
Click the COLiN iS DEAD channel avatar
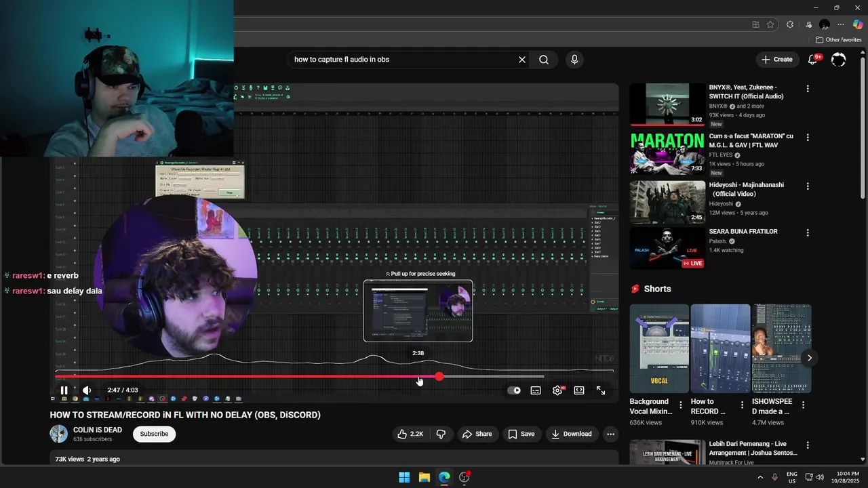coord(59,434)
